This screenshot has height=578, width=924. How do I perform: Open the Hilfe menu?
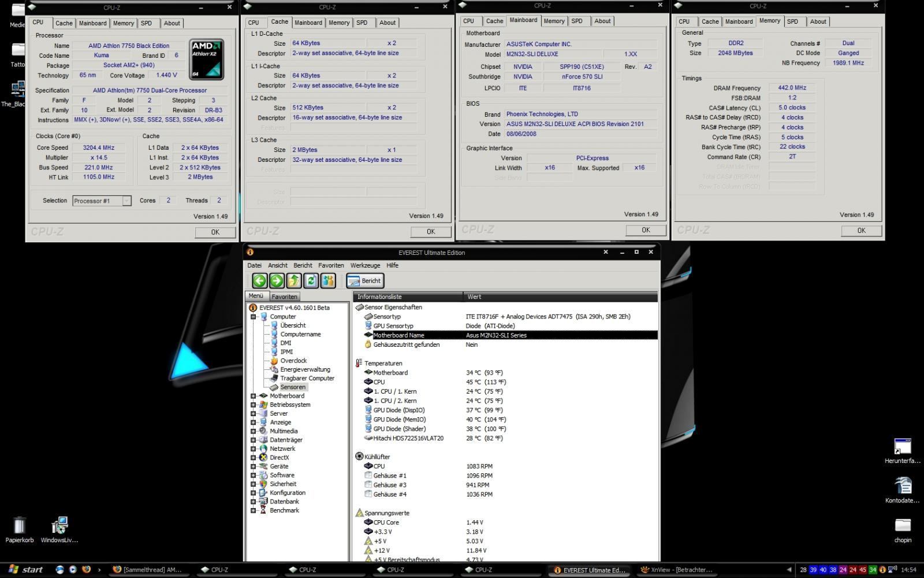392,265
